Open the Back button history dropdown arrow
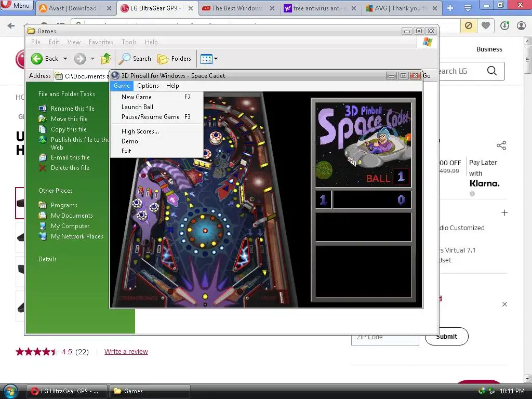 click(x=65, y=59)
